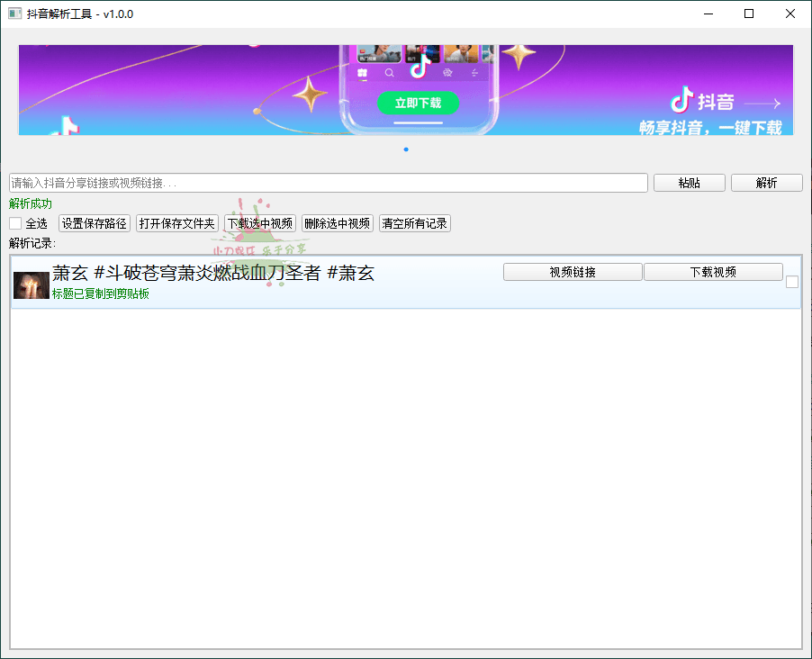Viewport: 812px width, 659px height.
Task: Click the share link input field
Action: pyautogui.click(x=327, y=183)
